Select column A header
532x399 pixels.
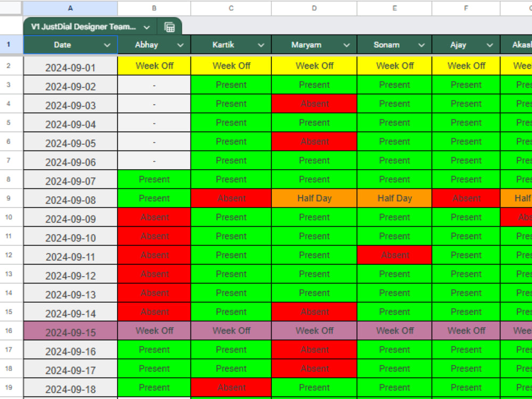[x=70, y=8]
